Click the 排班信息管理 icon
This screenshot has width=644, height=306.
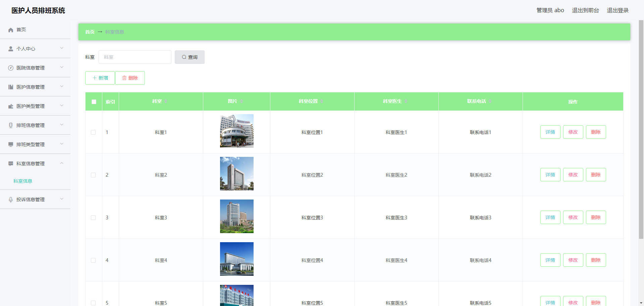click(11, 126)
